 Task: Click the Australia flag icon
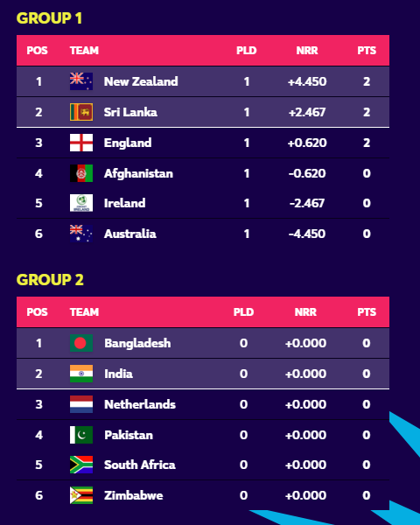[81, 234]
